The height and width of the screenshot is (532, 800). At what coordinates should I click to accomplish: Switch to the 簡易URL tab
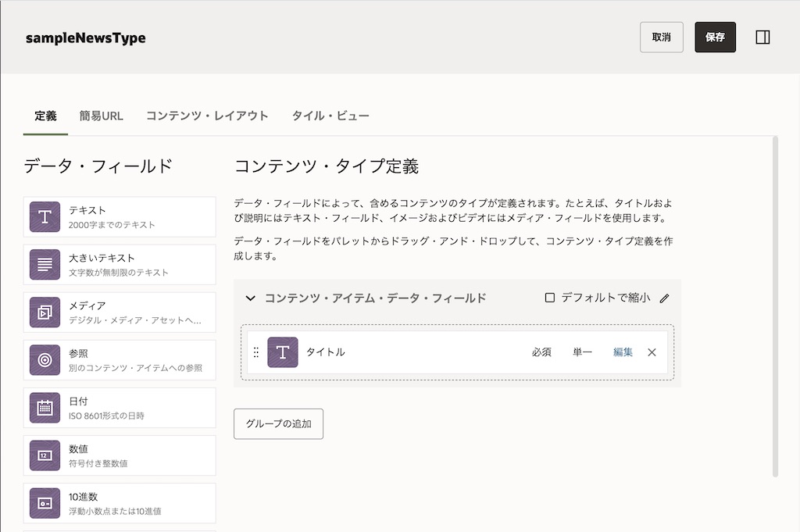pyautogui.click(x=101, y=115)
